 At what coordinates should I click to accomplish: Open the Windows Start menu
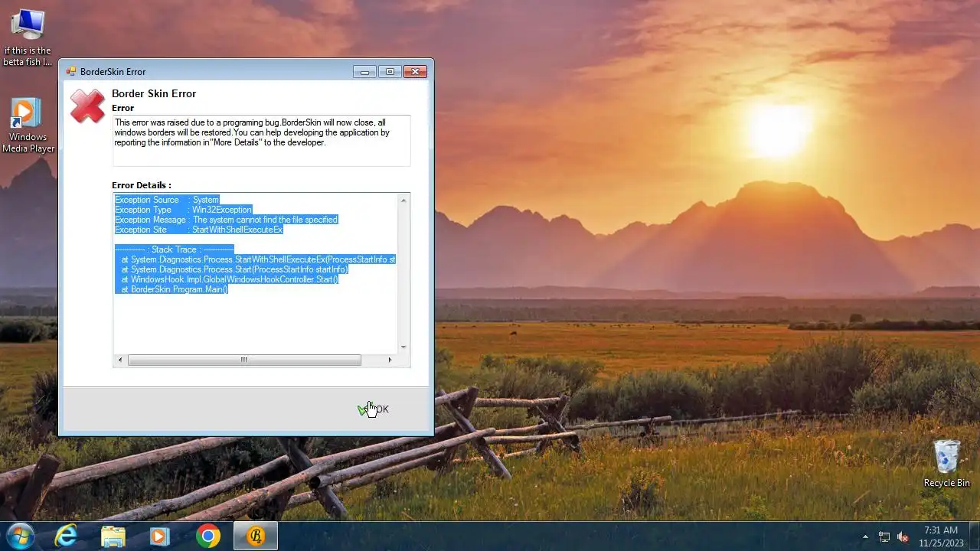pyautogui.click(x=20, y=536)
